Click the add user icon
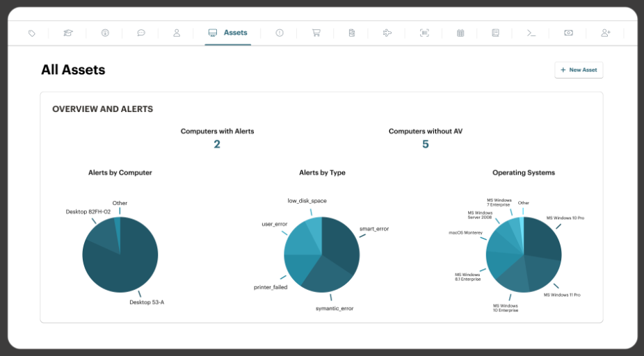Image resolution: width=644 pixels, height=356 pixels. click(605, 33)
